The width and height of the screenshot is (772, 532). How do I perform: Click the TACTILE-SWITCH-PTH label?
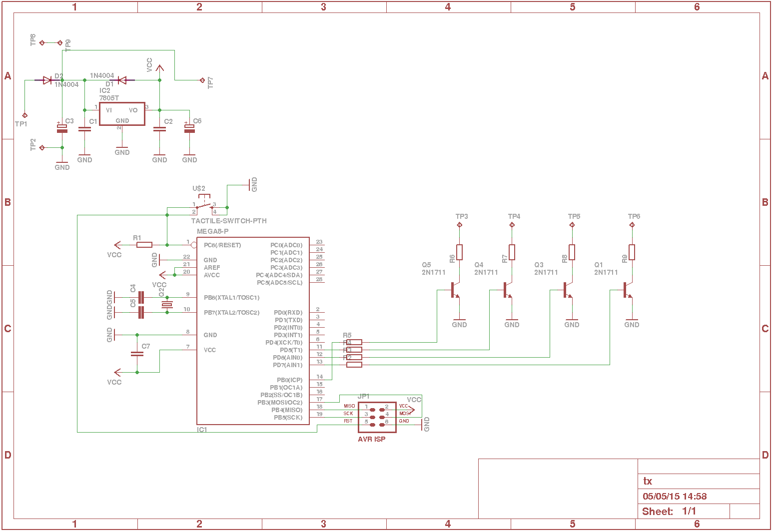[229, 221]
